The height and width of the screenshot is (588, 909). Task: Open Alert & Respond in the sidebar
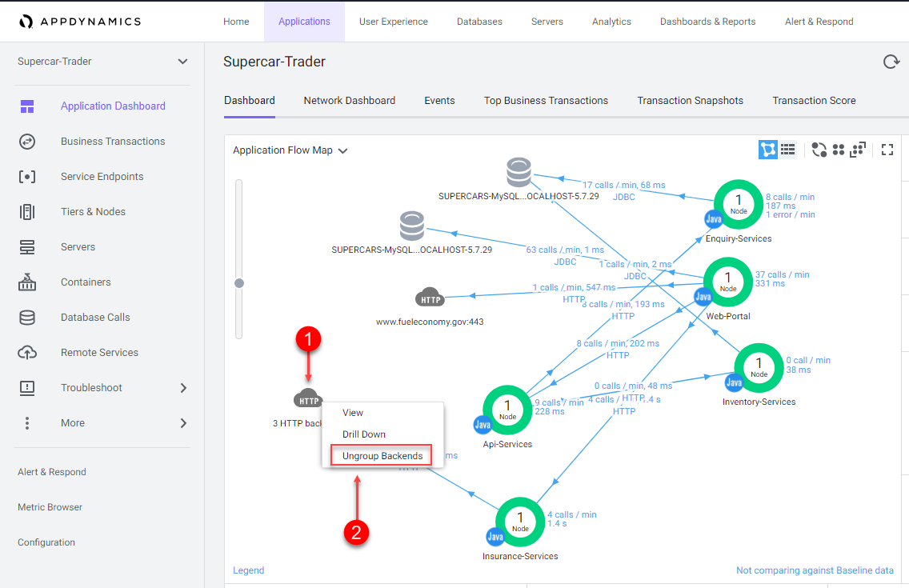click(51, 471)
